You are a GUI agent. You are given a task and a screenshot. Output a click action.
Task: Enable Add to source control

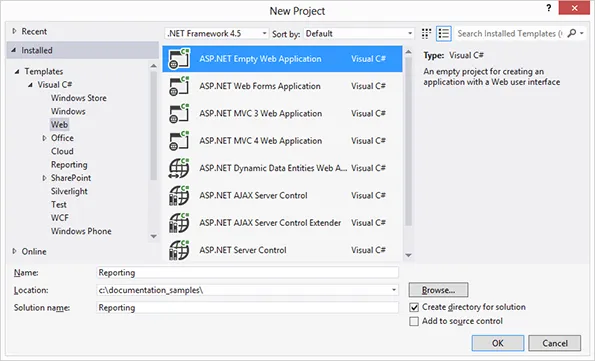414,322
